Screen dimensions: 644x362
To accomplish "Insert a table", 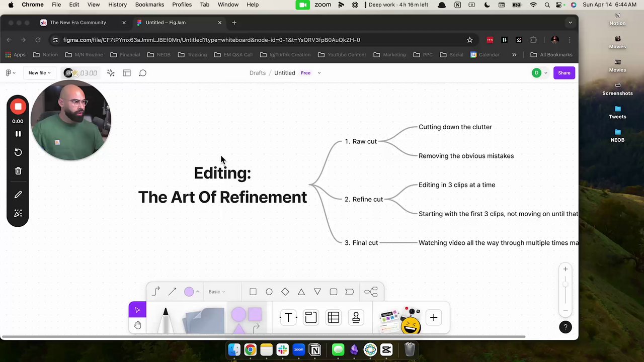I will (x=334, y=317).
